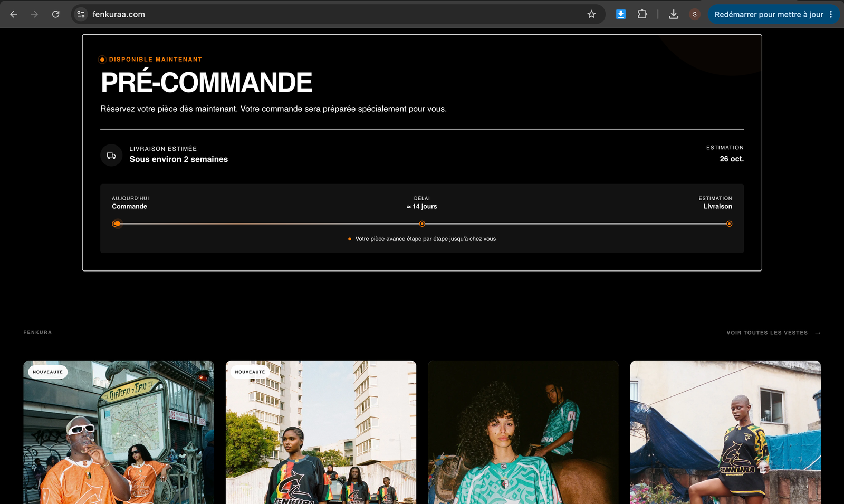Click Nouveauté badge on black jersey card
Image resolution: width=844 pixels, height=504 pixels.
[250, 372]
